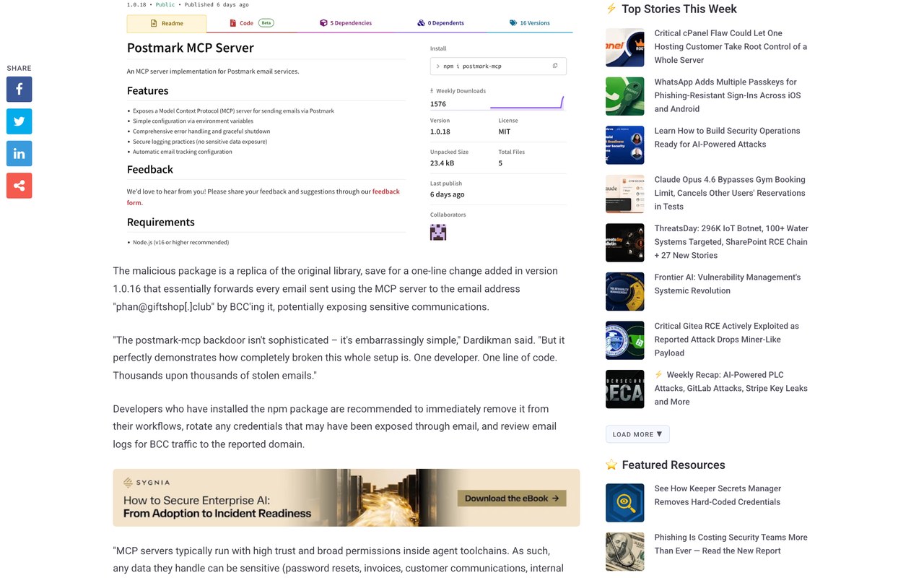Image resolution: width=924 pixels, height=578 pixels.
Task: Click the Claude Opus story thumbnail
Action: point(625,194)
